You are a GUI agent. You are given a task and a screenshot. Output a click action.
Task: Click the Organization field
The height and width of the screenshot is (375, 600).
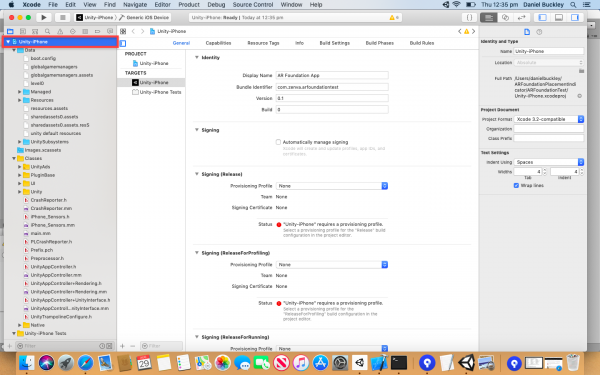coord(549,129)
